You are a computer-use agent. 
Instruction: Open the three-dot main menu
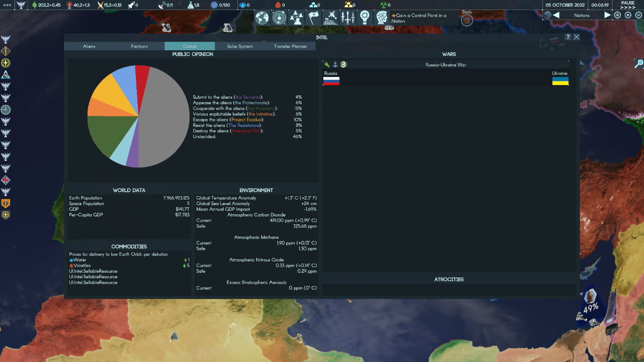coord(7,5)
